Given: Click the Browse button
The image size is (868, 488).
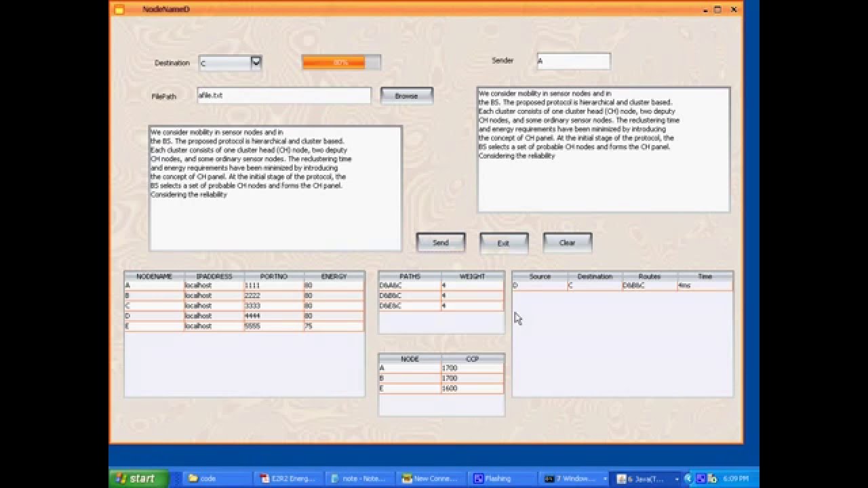Looking at the screenshot, I should [406, 96].
